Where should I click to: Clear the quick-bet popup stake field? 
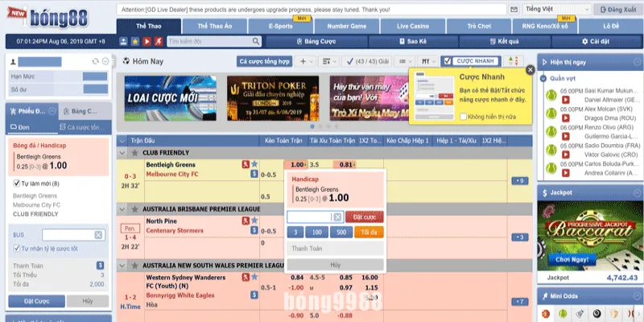(337, 217)
